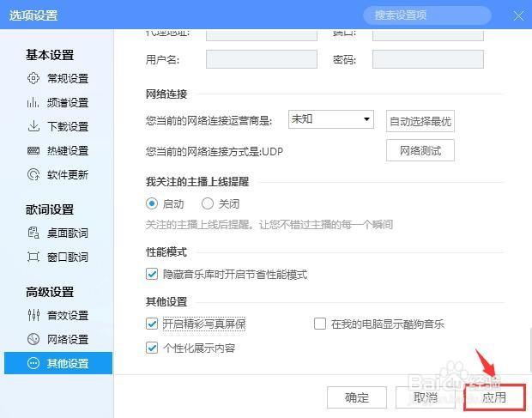Screen dimensions: 532x418
Task: Open 常规设置 gear icon in sidebar
Action: coord(33,78)
